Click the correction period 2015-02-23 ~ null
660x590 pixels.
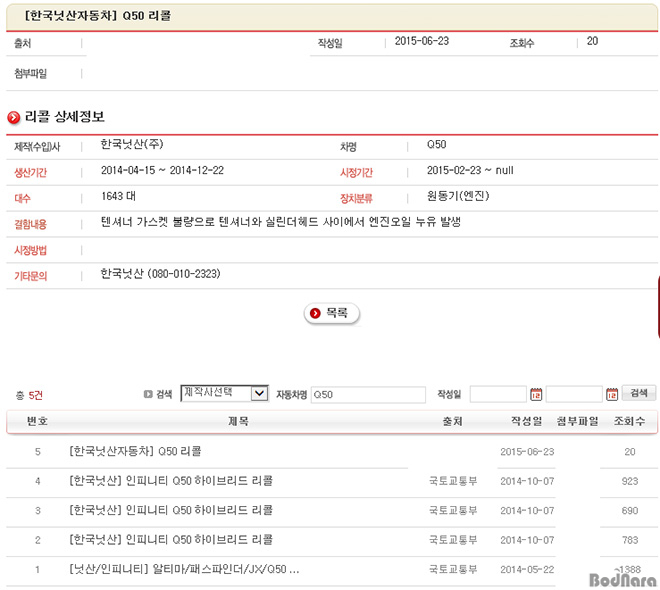coord(470,170)
